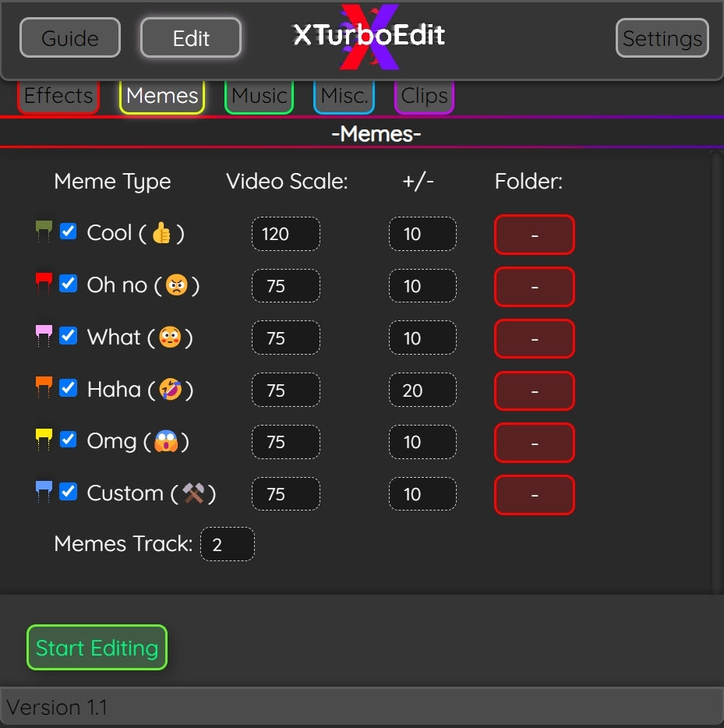This screenshot has width=724, height=728.
Task: Click the Memes Track input field
Action: pyautogui.click(x=228, y=544)
